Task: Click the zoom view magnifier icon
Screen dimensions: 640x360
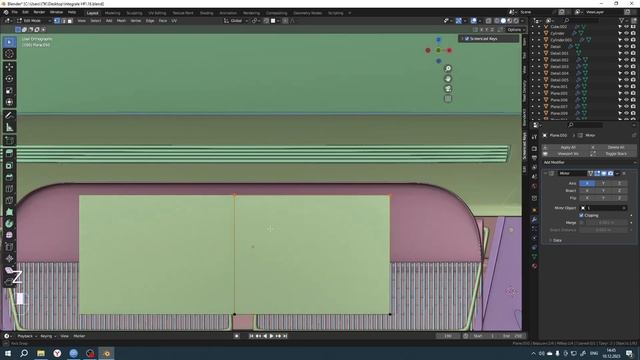Action: [448, 69]
